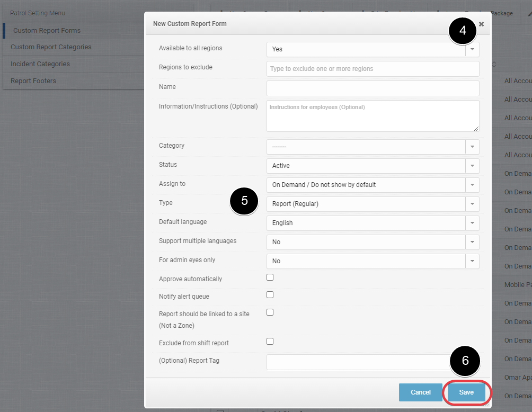Open the Type dropdown arrow
532x412 pixels.
(x=472, y=204)
